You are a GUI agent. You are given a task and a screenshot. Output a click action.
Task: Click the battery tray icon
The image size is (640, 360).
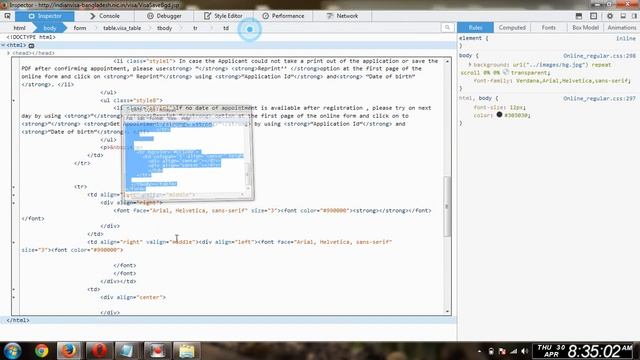491,351
